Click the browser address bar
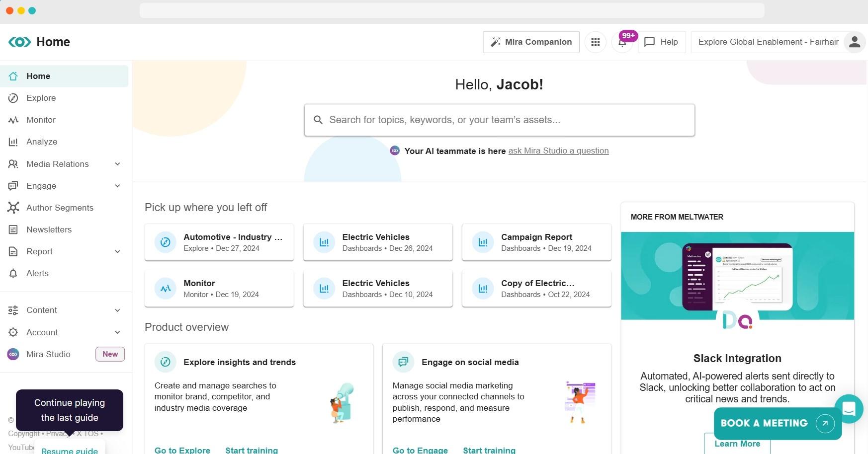This screenshot has height=454, width=868. click(452, 10)
